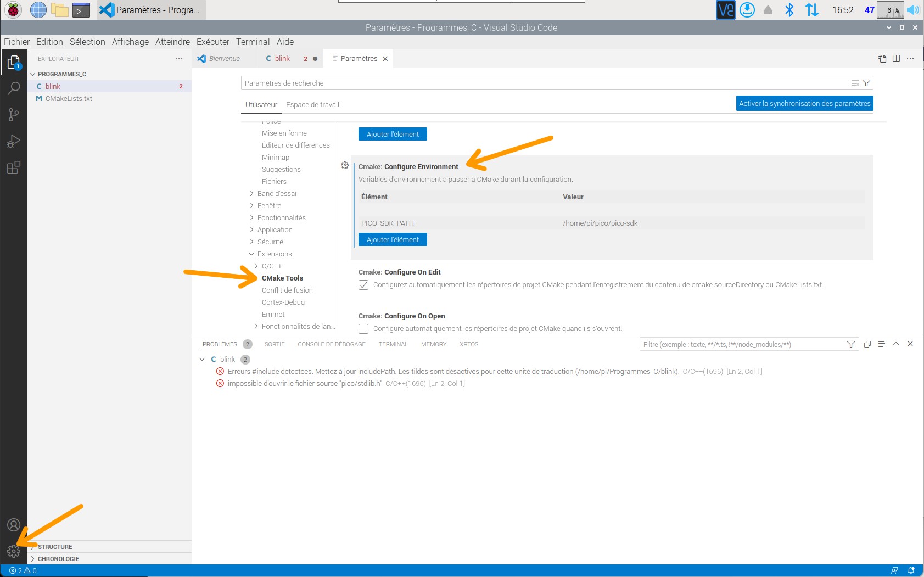Expand C/C++ extension settings

click(256, 266)
